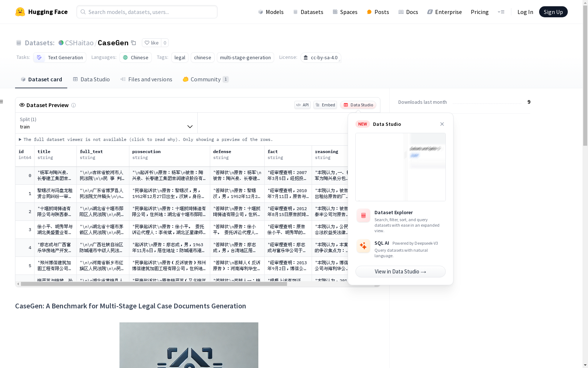Image resolution: width=588 pixels, height=368 pixels.
Task: Click View in Data Studio button
Action: (x=401, y=272)
